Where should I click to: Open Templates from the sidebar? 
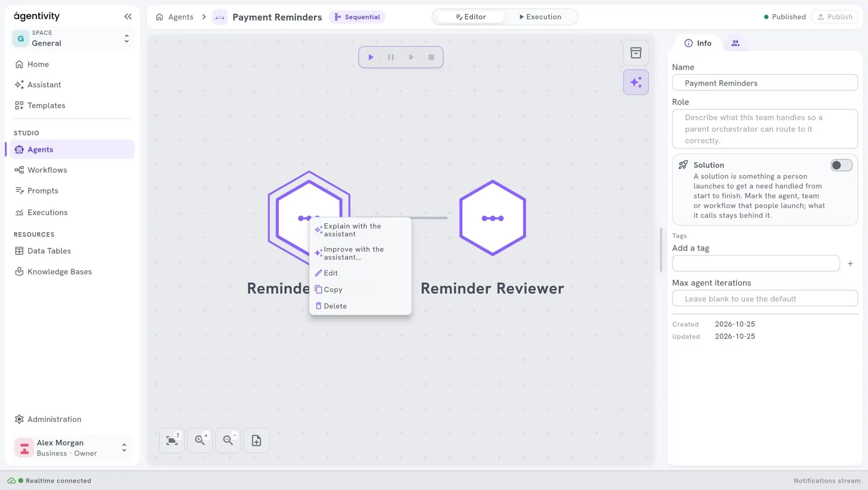pos(72,106)
